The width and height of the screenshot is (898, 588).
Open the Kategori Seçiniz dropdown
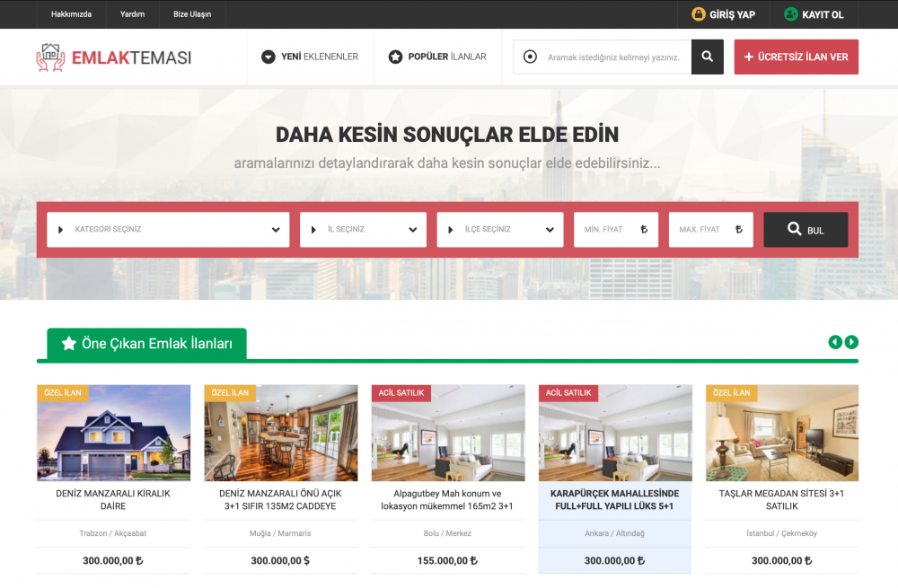pyautogui.click(x=169, y=230)
